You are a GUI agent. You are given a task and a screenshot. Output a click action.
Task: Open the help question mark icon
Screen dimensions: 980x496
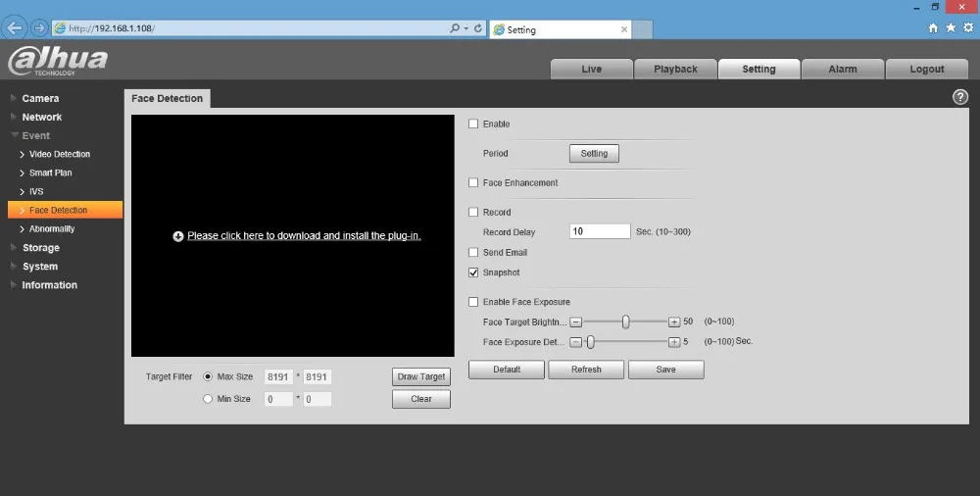pyautogui.click(x=960, y=96)
